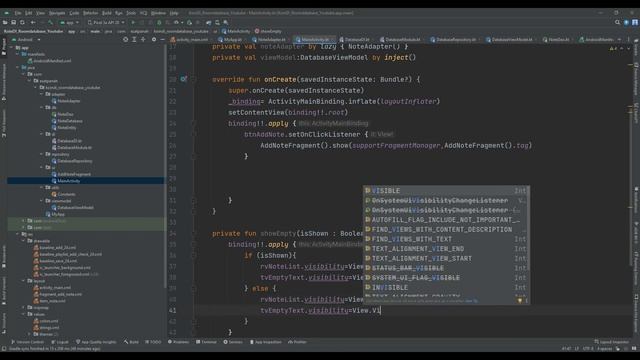The height and width of the screenshot is (360, 640).
Task: Click Expand All icon in Project panel
Action: [x=134, y=40]
